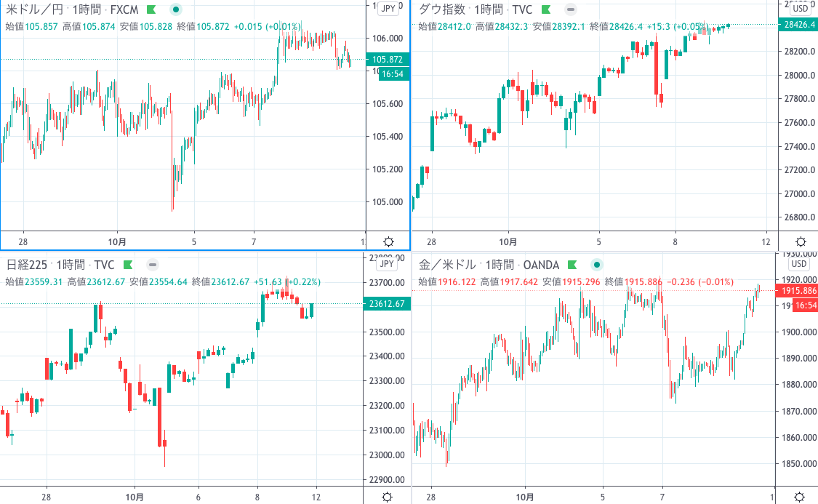Click the 10月 date on gold time axis

[x=525, y=497]
